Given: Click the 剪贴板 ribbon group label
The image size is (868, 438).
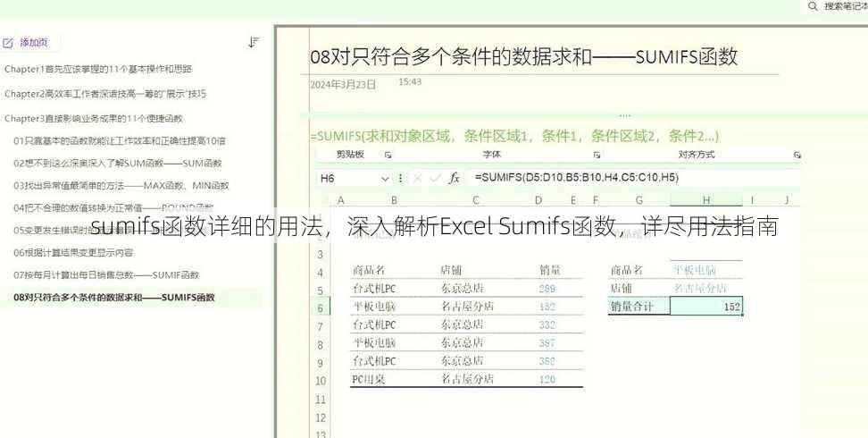Looking at the screenshot, I should tap(350, 154).
